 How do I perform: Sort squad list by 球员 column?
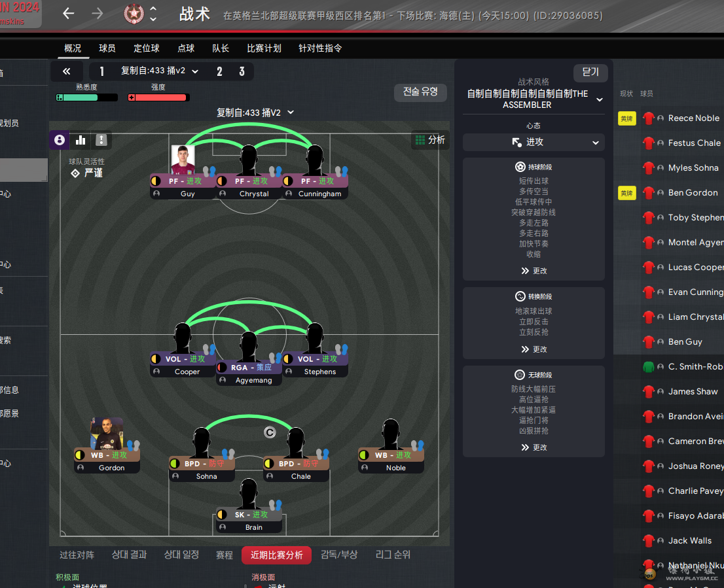(647, 94)
